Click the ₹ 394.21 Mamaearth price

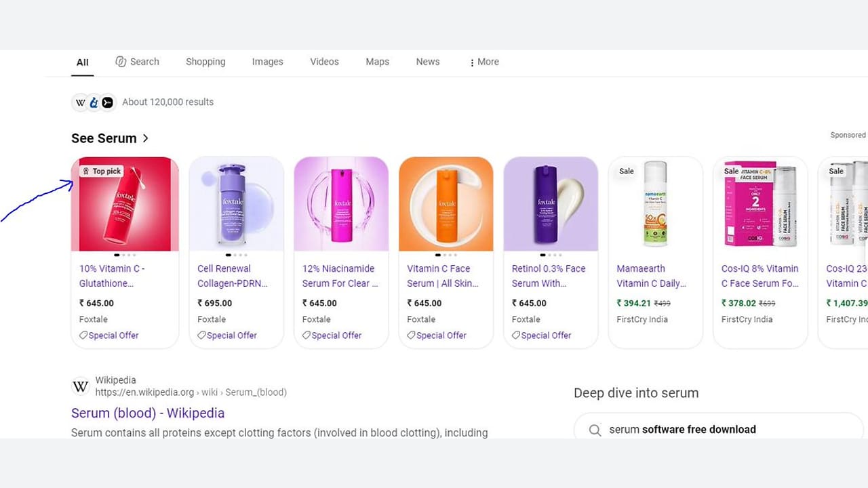[x=634, y=303]
